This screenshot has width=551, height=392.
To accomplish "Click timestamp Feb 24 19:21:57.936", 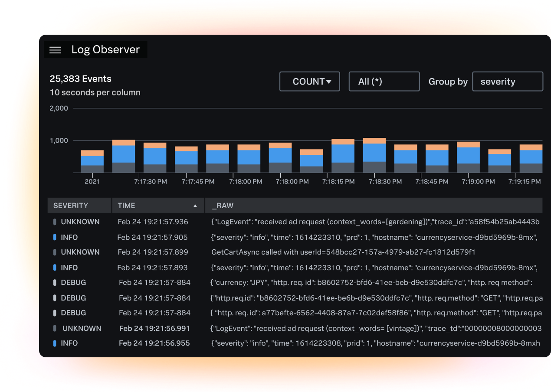I will click(153, 222).
